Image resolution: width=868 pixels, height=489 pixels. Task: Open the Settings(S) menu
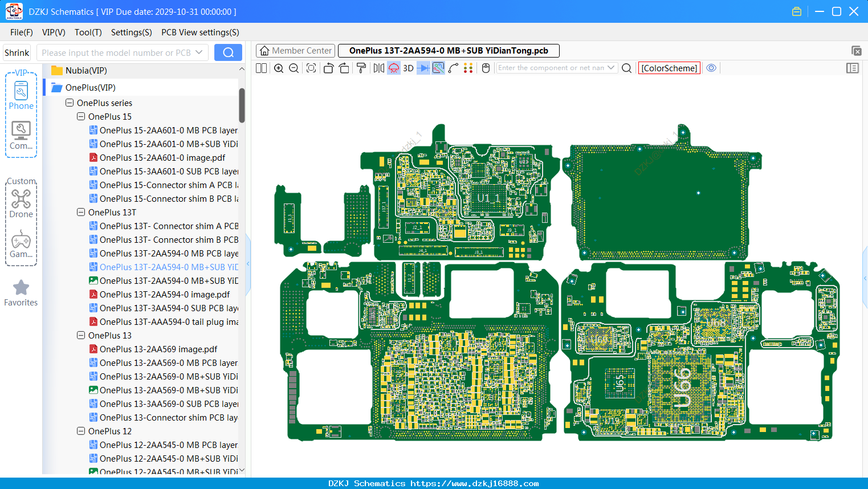132,32
